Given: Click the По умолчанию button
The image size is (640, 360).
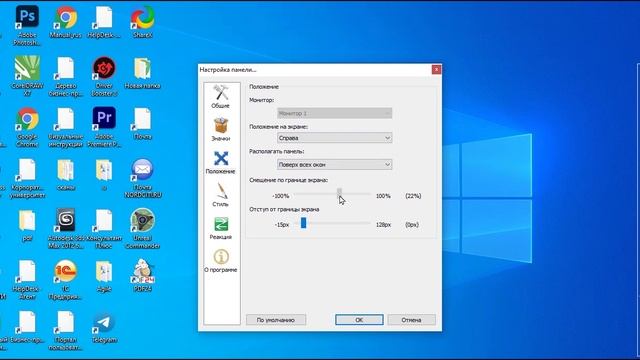Looking at the screenshot, I should click(276, 320).
